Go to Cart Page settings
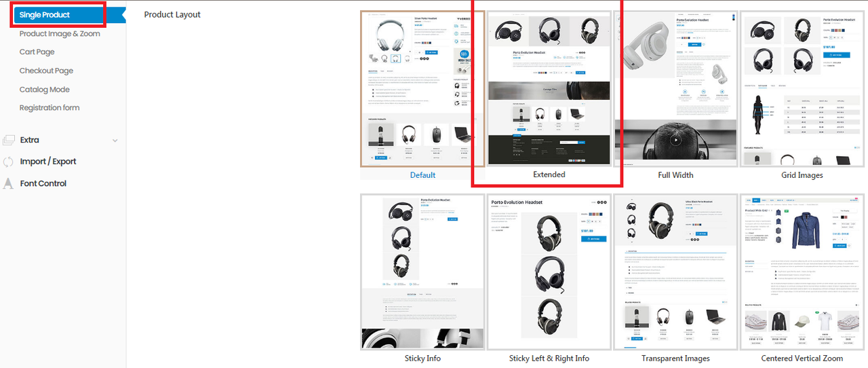Viewport: 868px width, 368px height. click(37, 52)
